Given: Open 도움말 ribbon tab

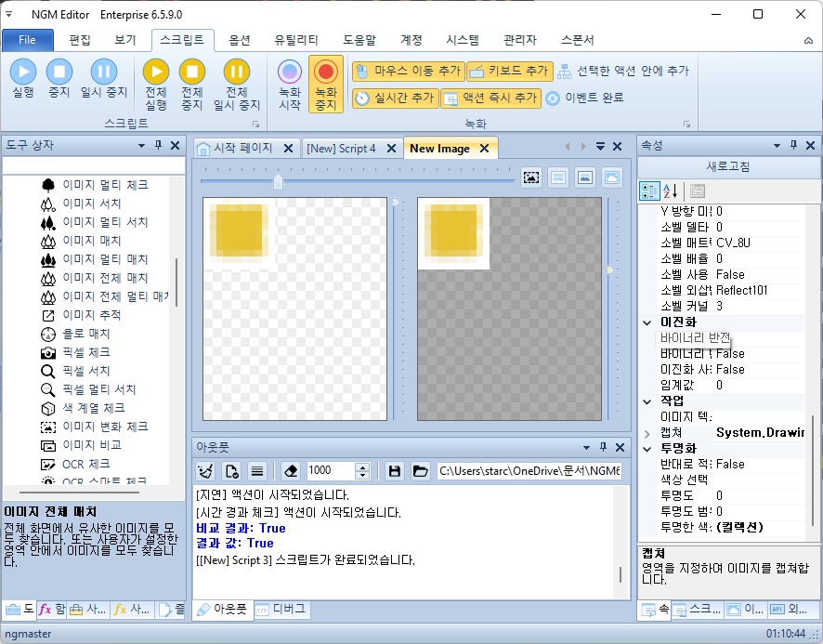Looking at the screenshot, I should 359,40.
